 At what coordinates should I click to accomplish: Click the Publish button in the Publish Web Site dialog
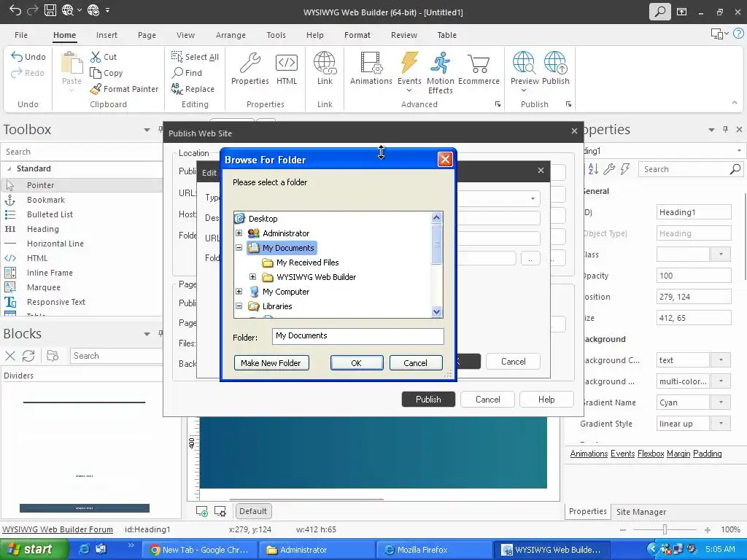tap(428, 400)
